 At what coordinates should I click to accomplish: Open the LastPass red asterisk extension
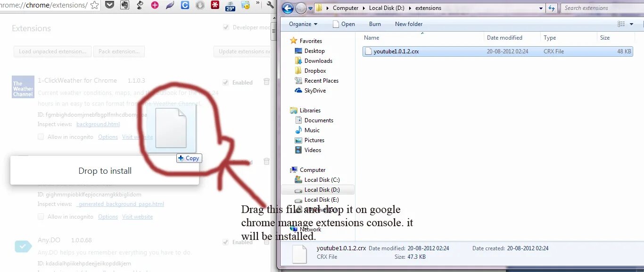(215, 5)
